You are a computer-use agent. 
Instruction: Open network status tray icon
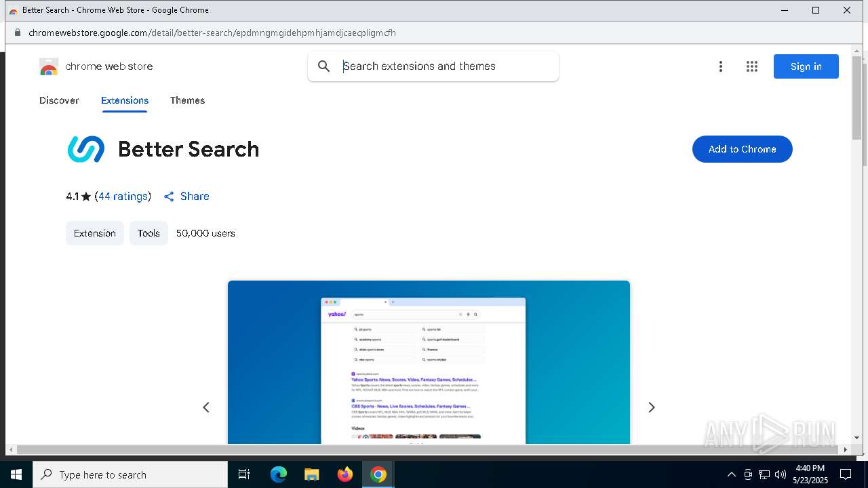tap(764, 474)
